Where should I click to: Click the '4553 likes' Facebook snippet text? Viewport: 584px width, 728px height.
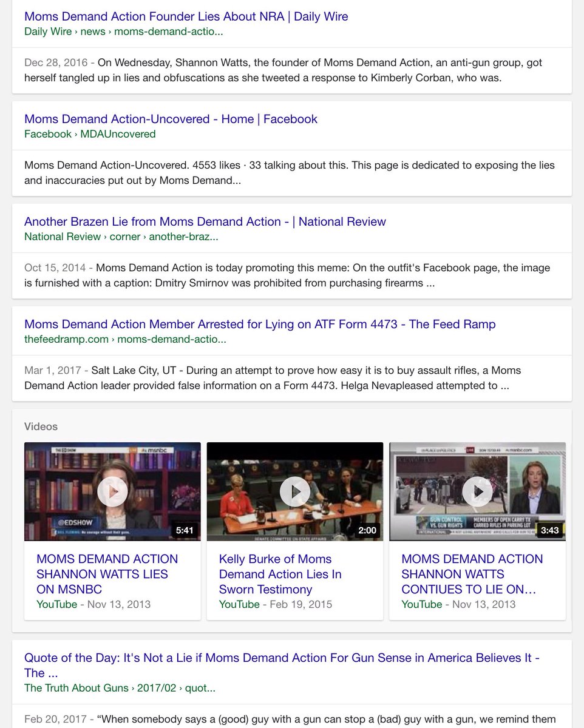click(x=290, y=173)
